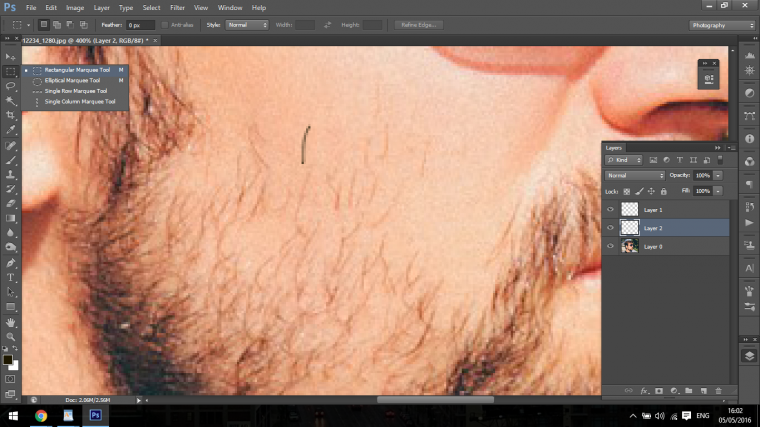Select the Gradient tool

pos(10,218)
